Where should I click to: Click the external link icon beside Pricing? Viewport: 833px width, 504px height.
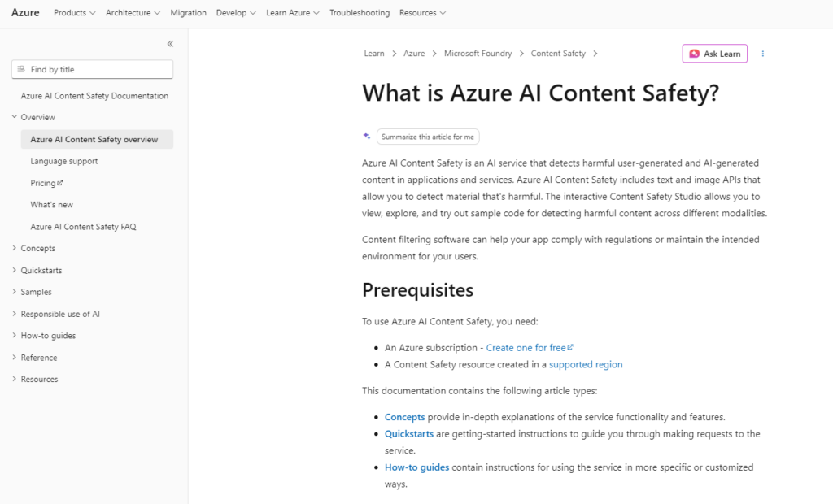click(x=60, y=183)
